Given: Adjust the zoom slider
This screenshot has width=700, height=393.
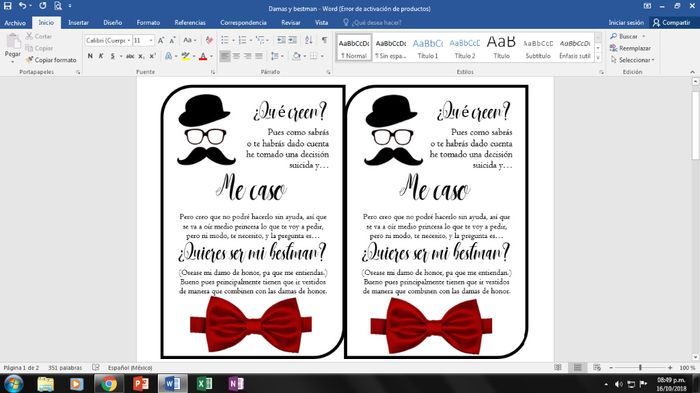Looking at the screenshot, I should tap(640, 368).
